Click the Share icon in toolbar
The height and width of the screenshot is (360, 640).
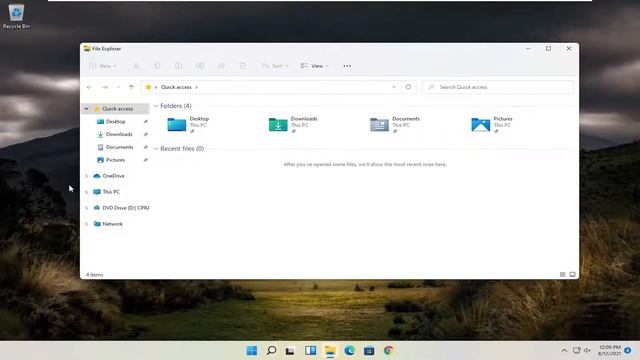tap(221, 66)
